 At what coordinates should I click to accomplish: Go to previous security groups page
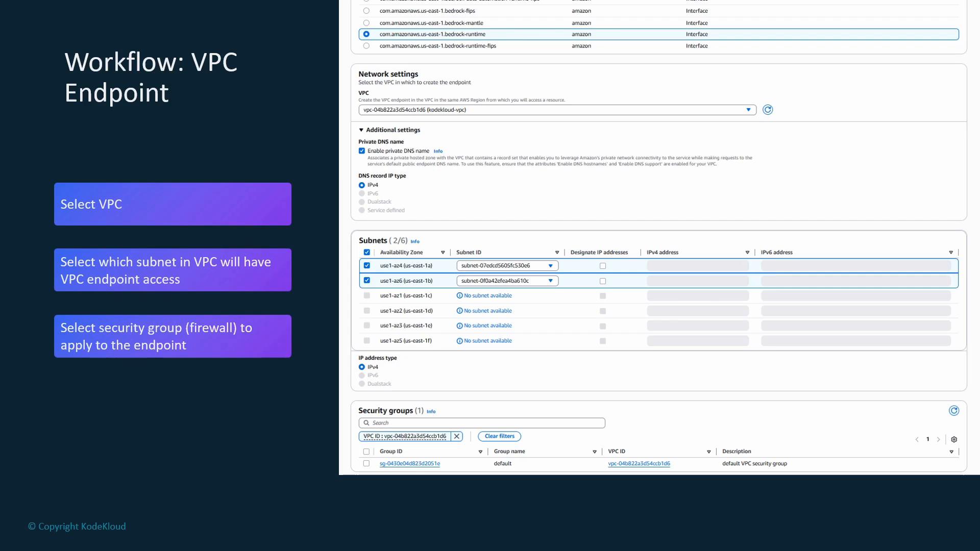(x=917, y=439)
